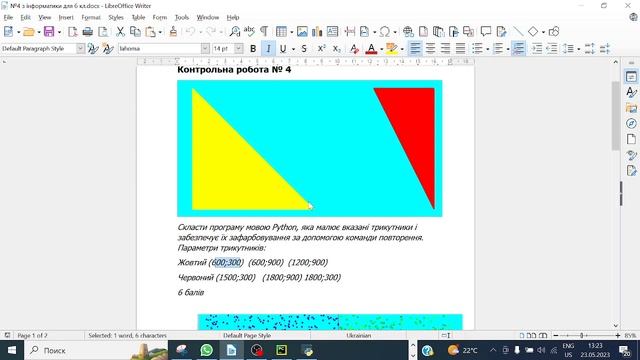This screenshot has height=360, width=640.
Task: Open the font color dropdown arrow
Action: pyautogui.click(x=382, y=49)
